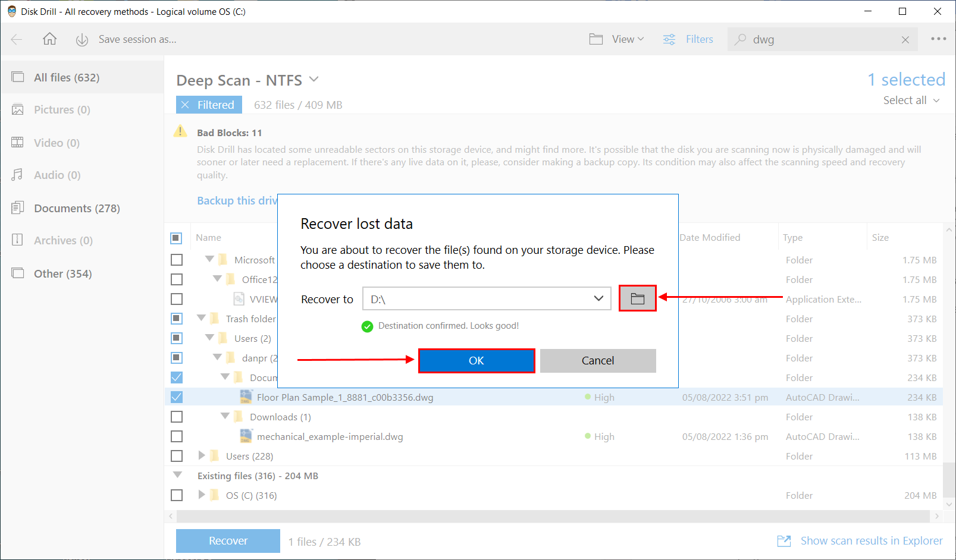The height and width of the screenshot is (560, 956).
Task: Select Floor Plan Sample_1_8881_c00b3356.dwg row
Action: click(x=553, y=397)
